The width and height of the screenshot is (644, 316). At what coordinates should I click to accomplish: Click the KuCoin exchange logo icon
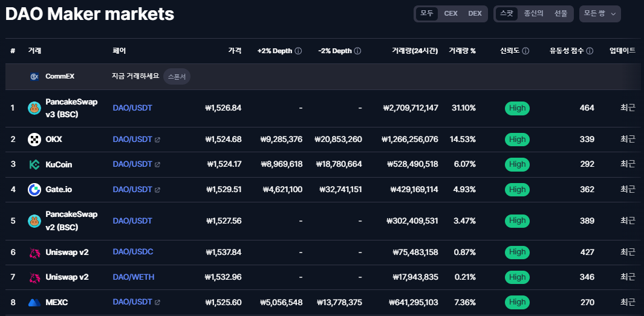(34, 164)
